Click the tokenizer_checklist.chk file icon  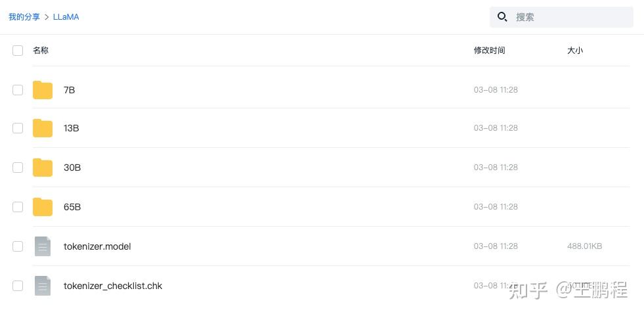point(43,286)
